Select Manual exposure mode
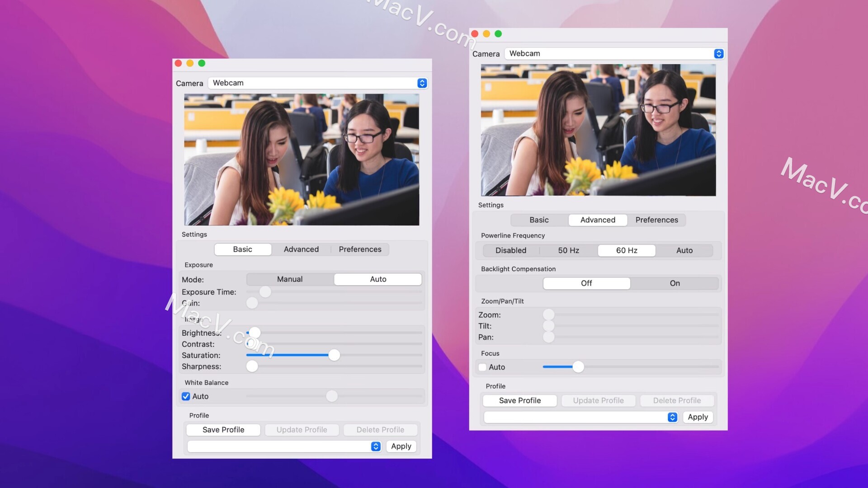The image size is (868, 488). click(289, 279)
